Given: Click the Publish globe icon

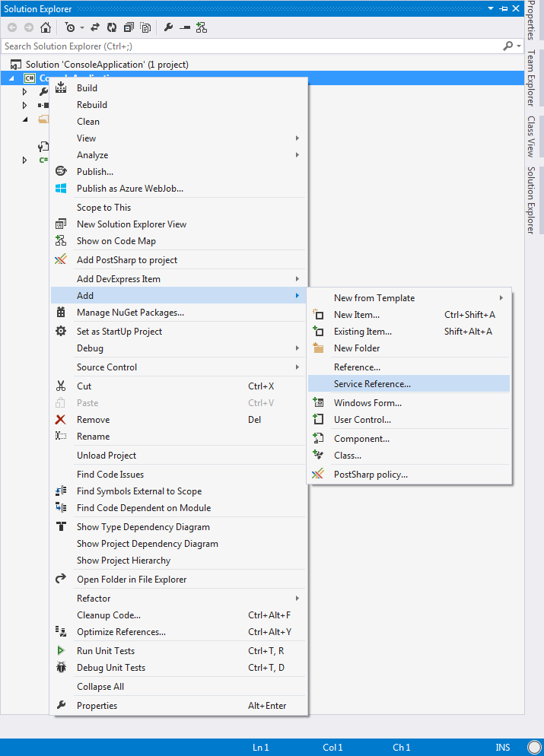Looking at the screenshot, I should [61, 171].
